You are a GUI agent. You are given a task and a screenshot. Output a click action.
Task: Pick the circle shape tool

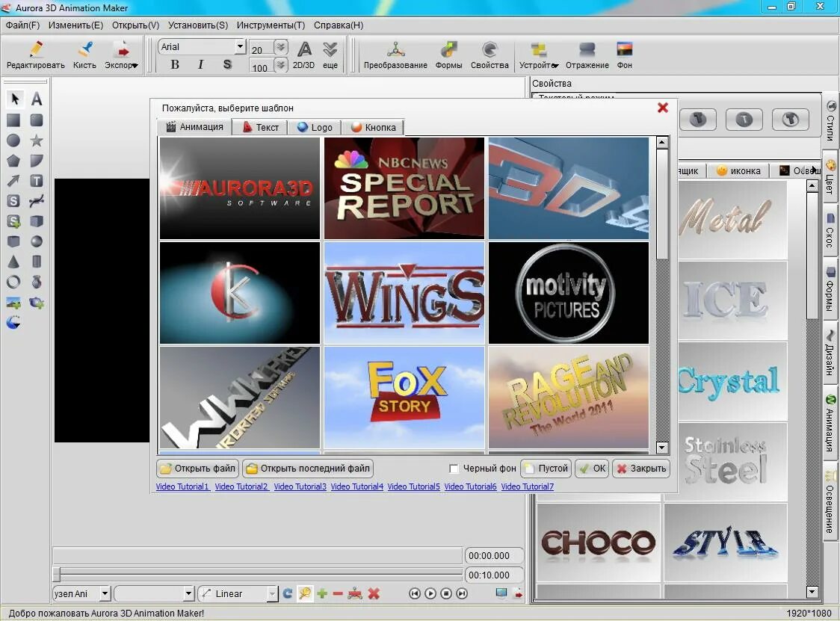pyautogui.click(x=13, y=140)
